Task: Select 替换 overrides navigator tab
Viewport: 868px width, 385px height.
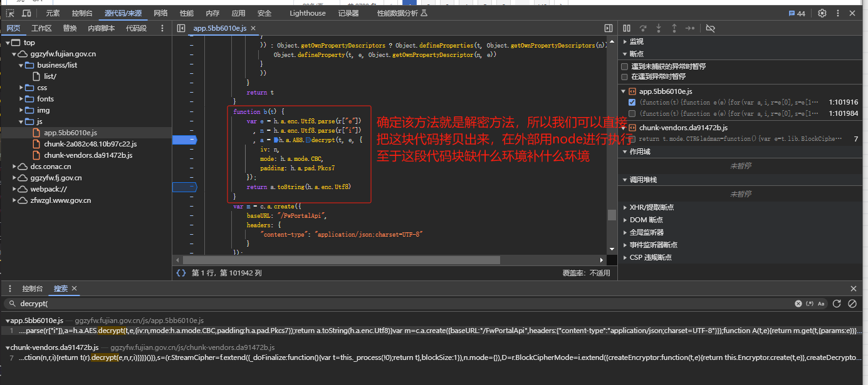Action: 70,28
